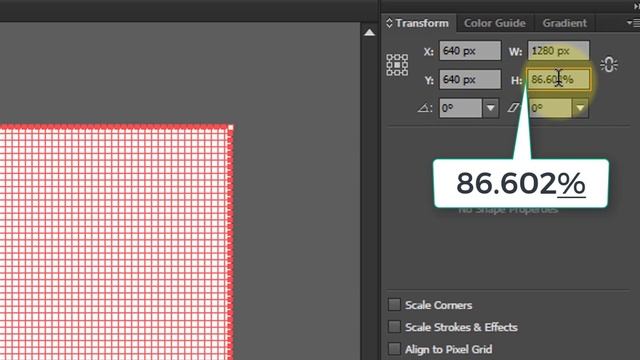Click the scroll up arrow beside canvas

tap(369, 33)
